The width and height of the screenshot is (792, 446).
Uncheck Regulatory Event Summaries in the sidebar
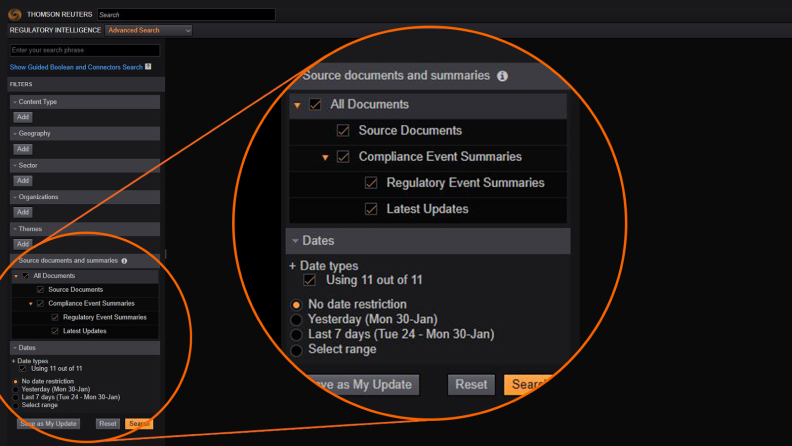coord(55,317)
